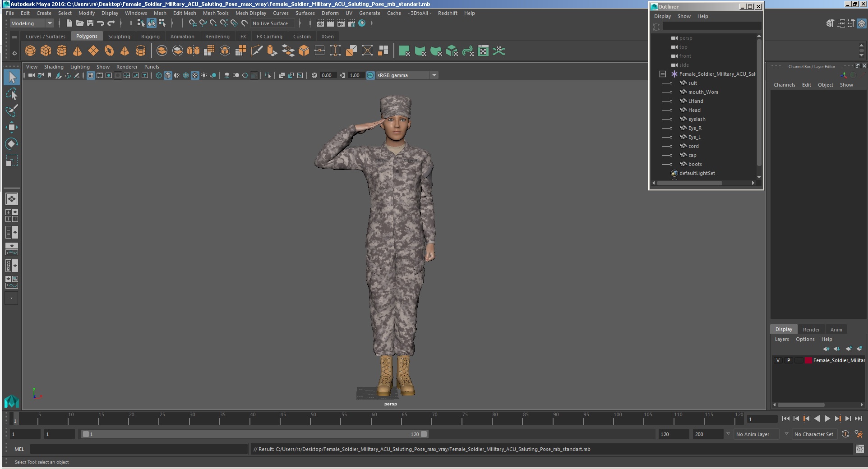Toggle the viewport grid display
This screenshot has height=469, width=868.
click(91, 75)
